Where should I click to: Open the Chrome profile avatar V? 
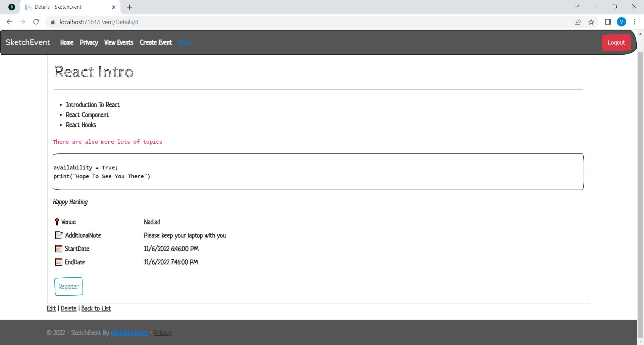coord(622,22)
